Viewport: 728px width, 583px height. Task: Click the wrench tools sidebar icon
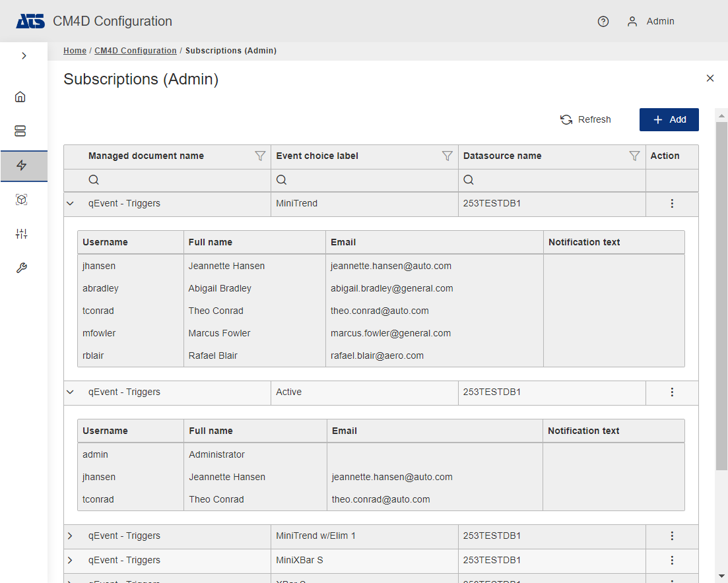pos(21,268)
